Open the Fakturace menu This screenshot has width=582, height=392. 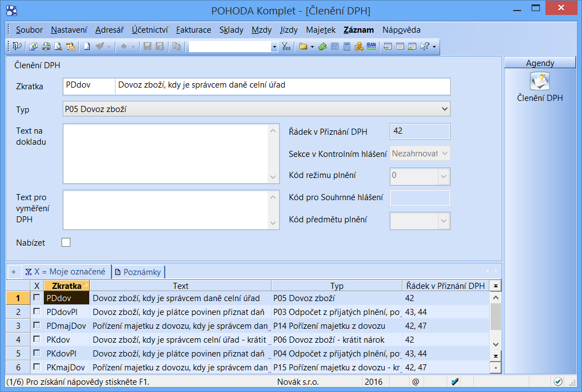tap(193, 30)
